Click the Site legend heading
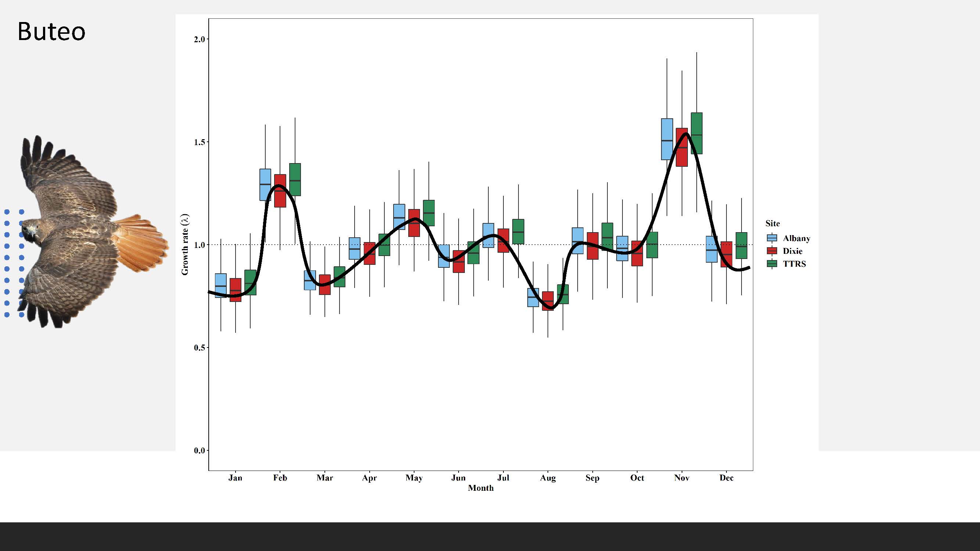This screenshot has width=980, height=551. [772, 224]
